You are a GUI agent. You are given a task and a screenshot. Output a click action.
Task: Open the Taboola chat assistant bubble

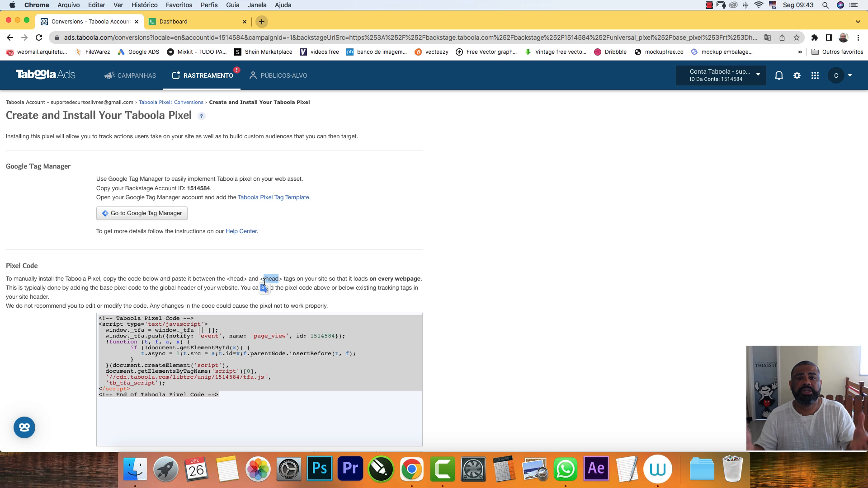pyautogui.click(x=24, y=427)
